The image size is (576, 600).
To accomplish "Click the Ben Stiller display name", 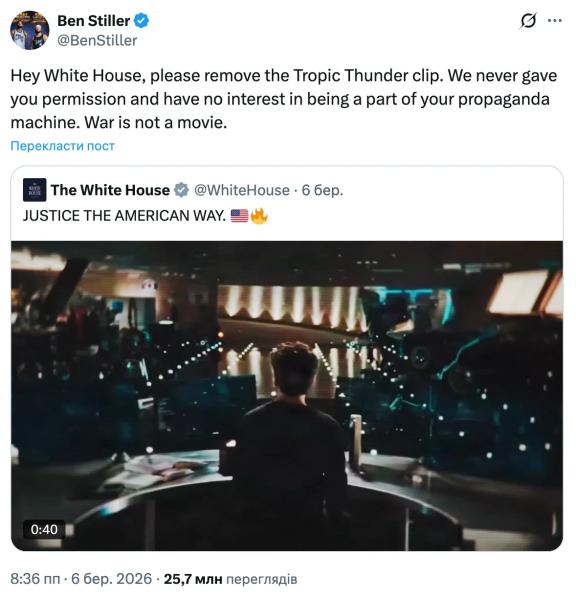I will click(x=93, y=21).
